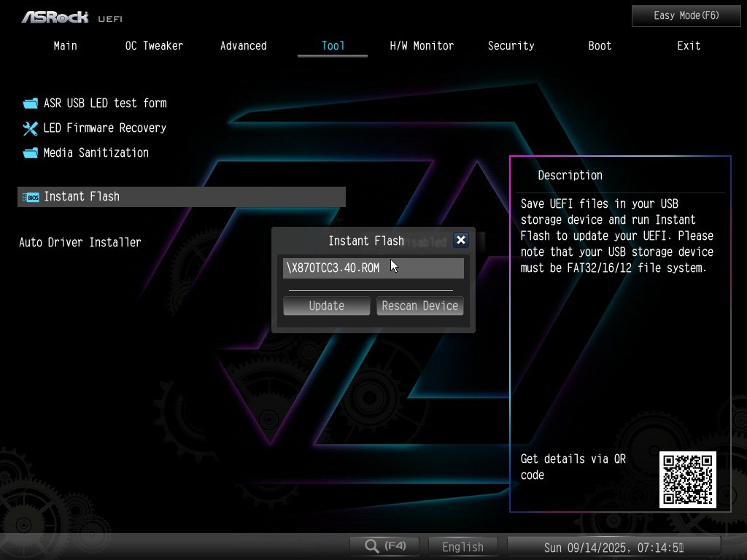Open the Exit tab
The width and height of the screenshot is (747, 560).
tap(689, 46)
